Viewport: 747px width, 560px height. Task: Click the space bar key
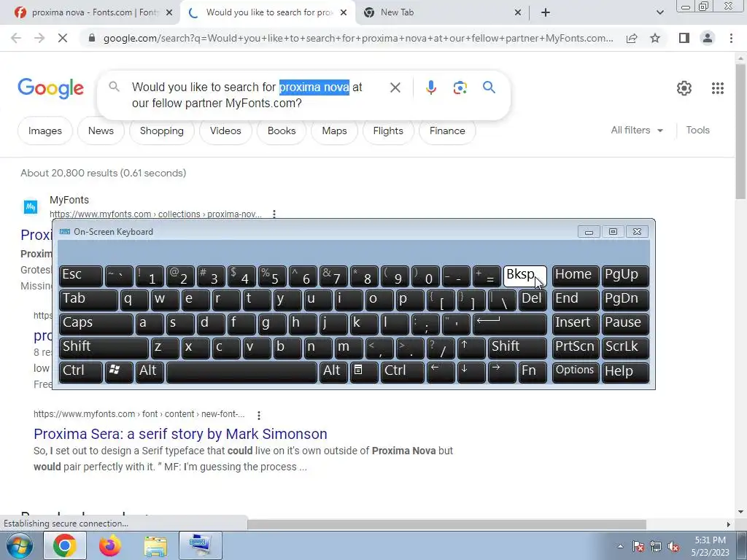(x=241, y=372)
